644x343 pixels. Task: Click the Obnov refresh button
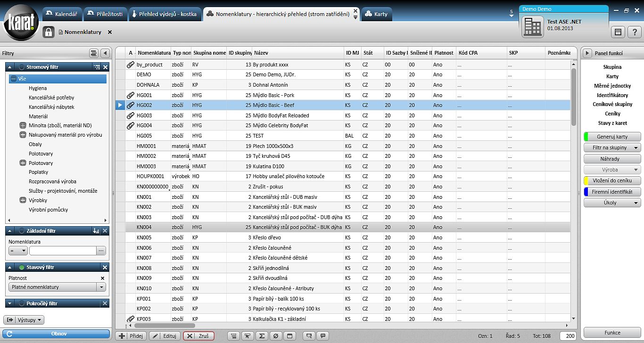click(56, 334)
